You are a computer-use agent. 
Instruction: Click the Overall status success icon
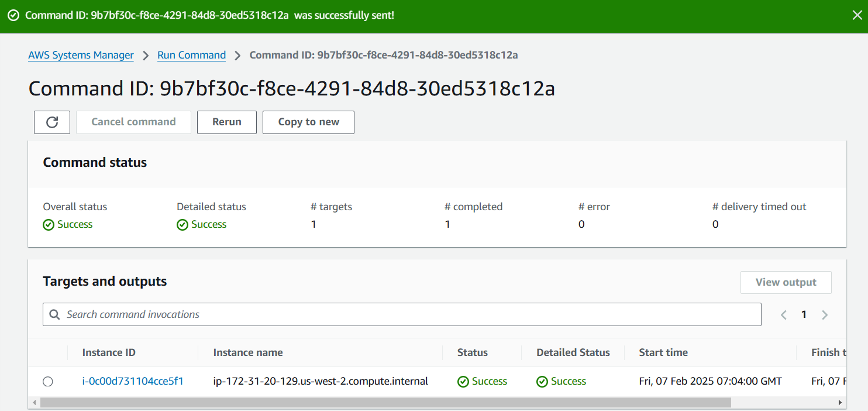(49, 224)
